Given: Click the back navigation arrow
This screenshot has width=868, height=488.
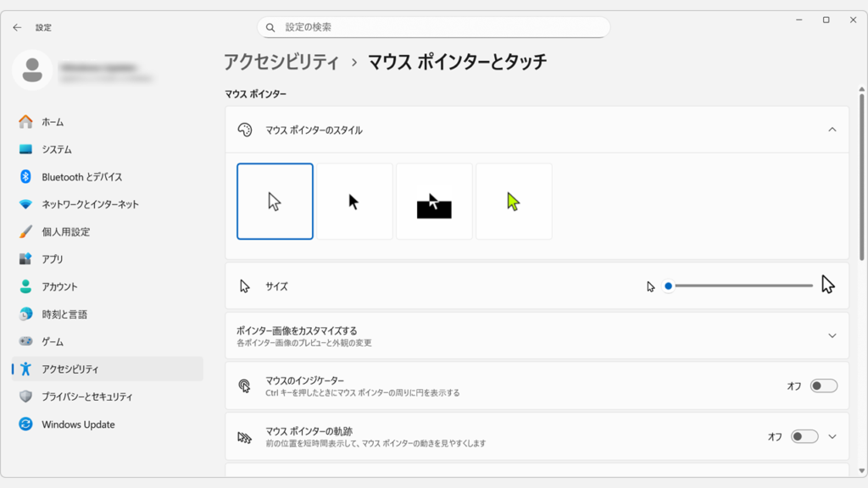Looking at the screenshot, I should tap(16, 26).
